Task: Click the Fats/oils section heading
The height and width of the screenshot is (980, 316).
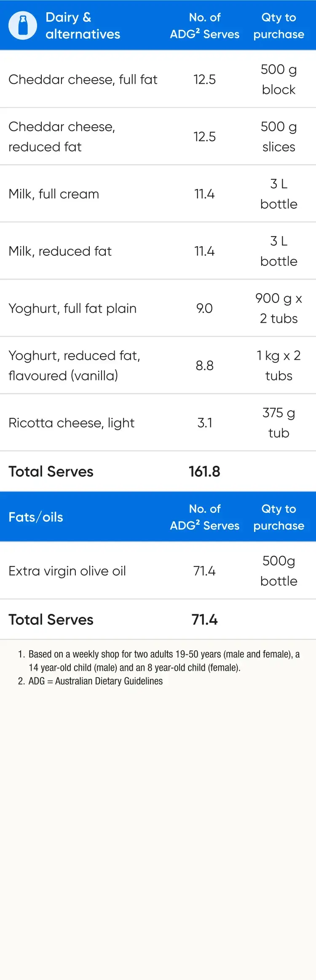Action: click(x=36, y=517)
